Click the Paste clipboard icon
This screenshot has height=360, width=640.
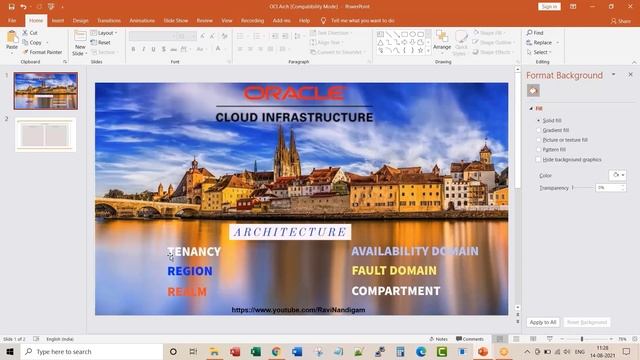point(12,37)
